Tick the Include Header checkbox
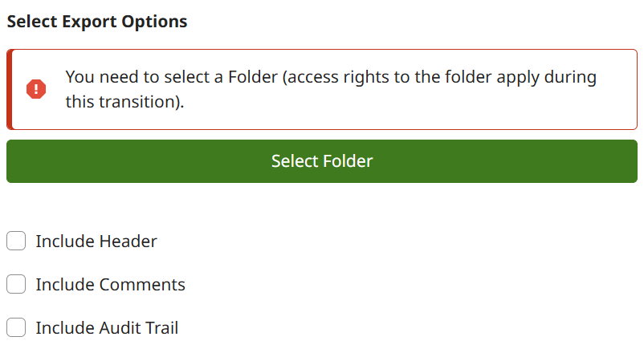Image resolution: width=644 pixels, height=353 pixels. coord(16,241)
